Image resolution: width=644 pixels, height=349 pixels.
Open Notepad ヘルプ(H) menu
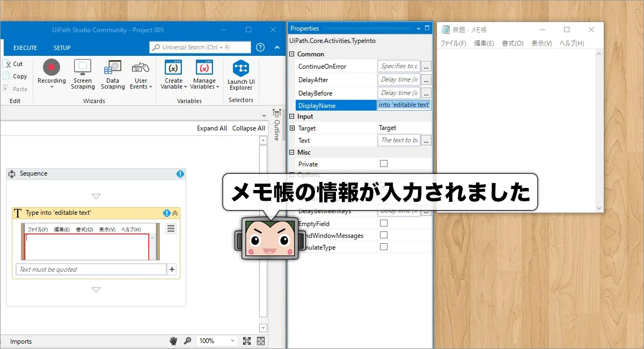[x=572, y=43]
